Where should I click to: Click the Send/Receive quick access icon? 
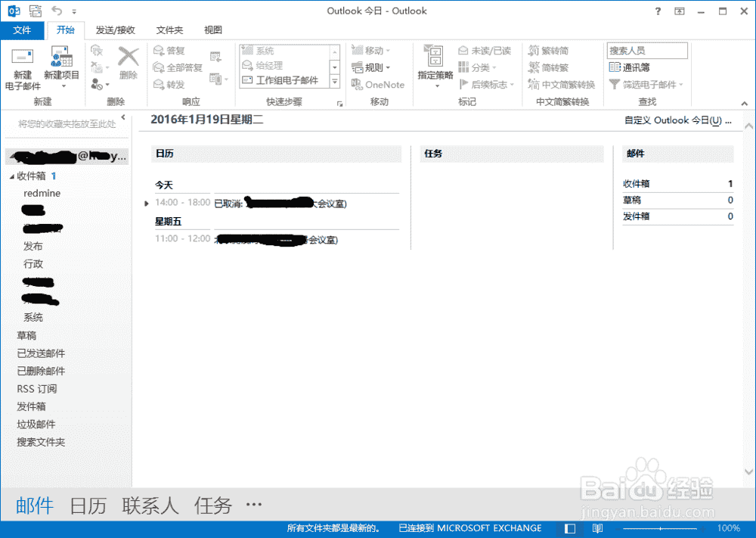coord(36,11)
